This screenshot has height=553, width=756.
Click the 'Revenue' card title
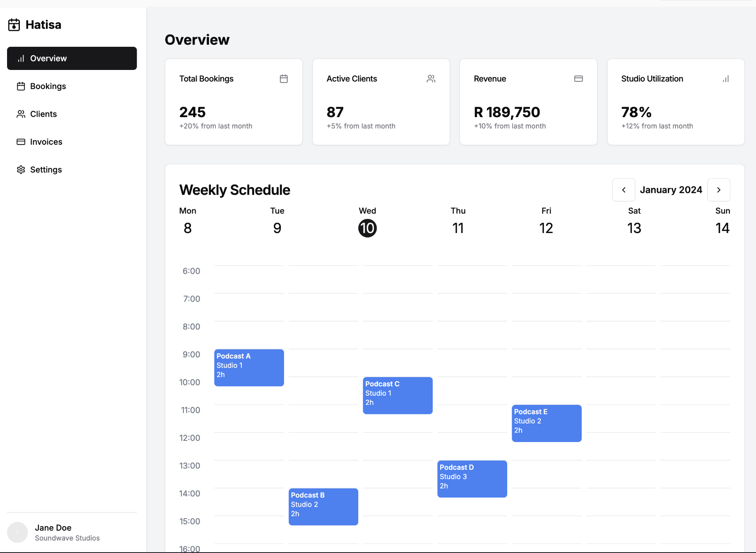coord(490,79)
